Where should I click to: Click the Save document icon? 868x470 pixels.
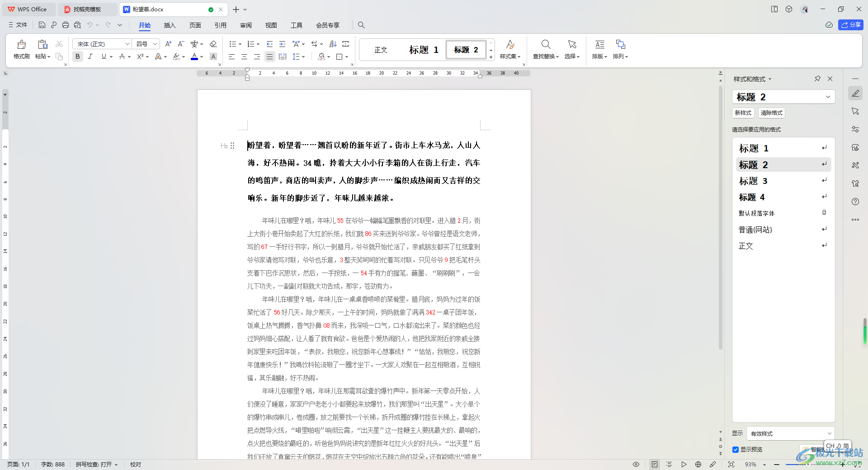42,25
